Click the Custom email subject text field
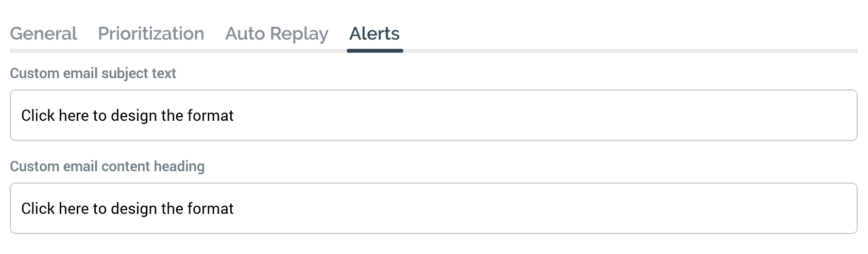 433,115
